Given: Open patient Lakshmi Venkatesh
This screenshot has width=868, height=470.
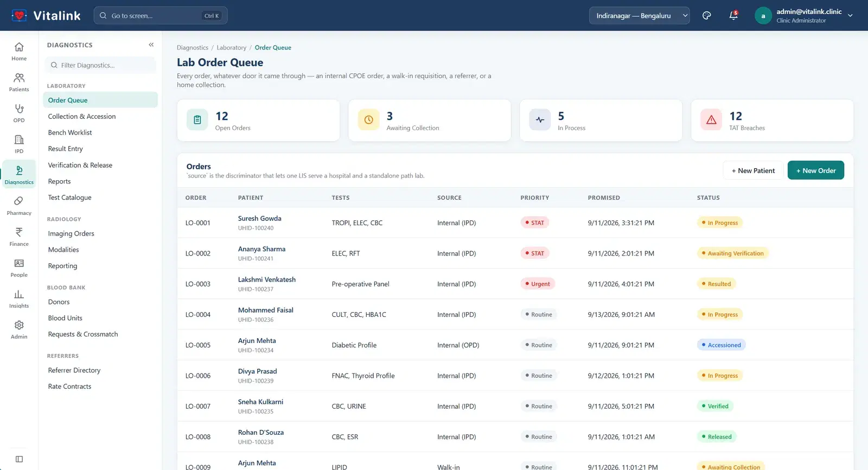Looking at the screenshot, I should click(267, 280).
